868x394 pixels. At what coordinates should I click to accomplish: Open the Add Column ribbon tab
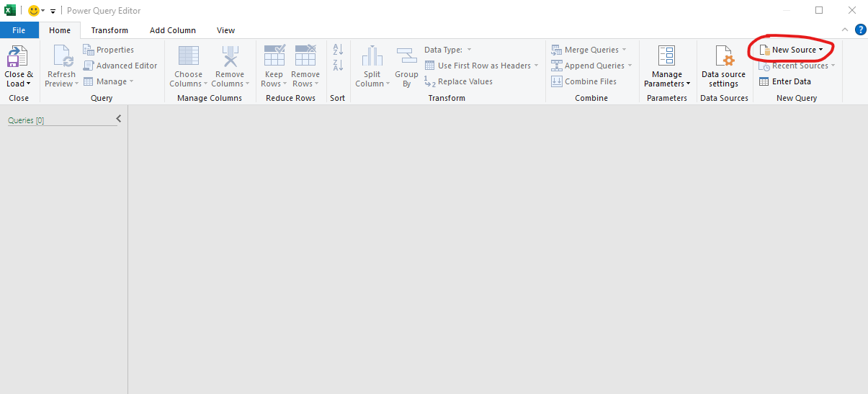172,30
